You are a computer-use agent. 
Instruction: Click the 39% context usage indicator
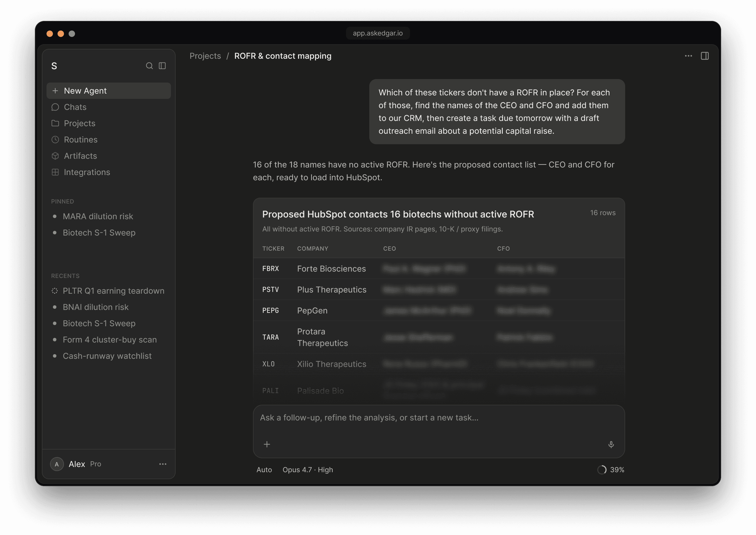click(611, 470)
